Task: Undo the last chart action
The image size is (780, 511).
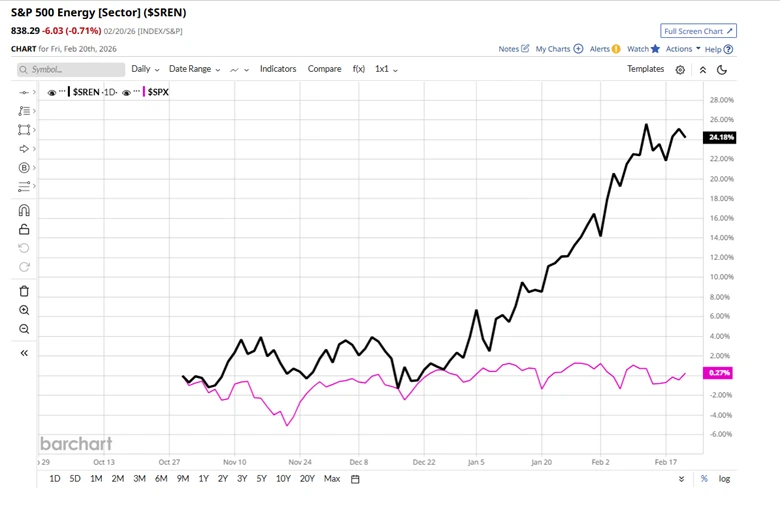Action: point(24,248)
